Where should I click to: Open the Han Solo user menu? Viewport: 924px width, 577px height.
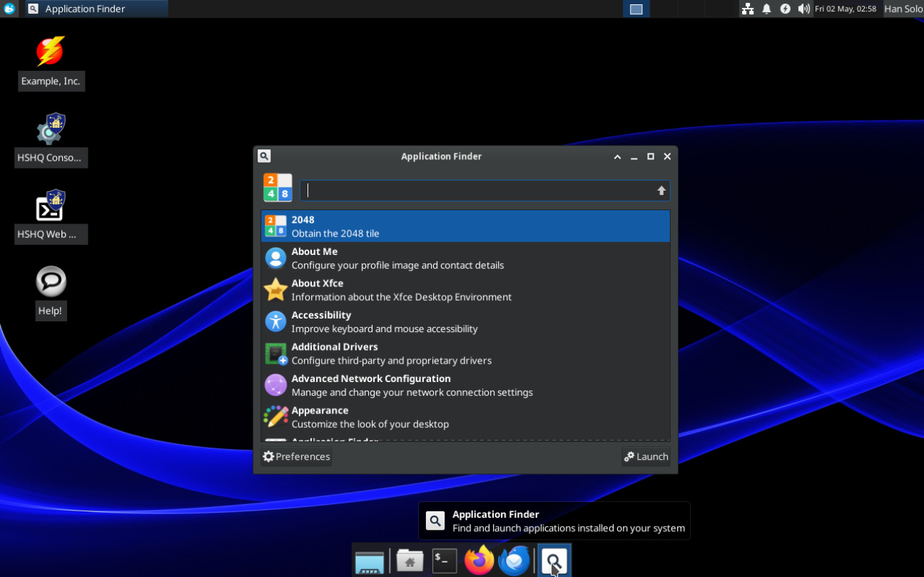[903, 9]
